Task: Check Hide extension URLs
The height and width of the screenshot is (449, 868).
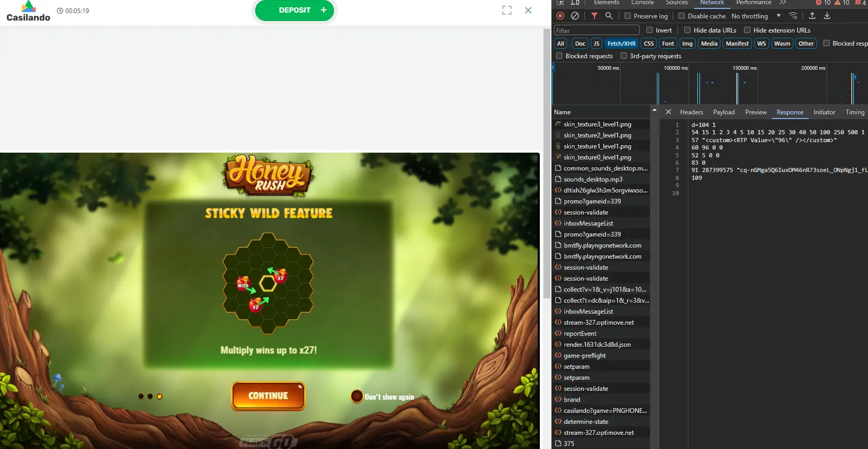Action: [747, 30]
